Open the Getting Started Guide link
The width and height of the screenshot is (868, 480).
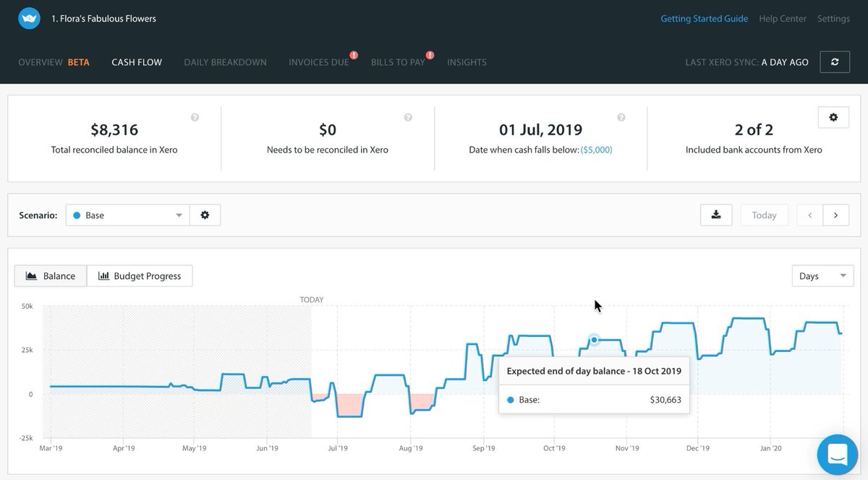704,18
